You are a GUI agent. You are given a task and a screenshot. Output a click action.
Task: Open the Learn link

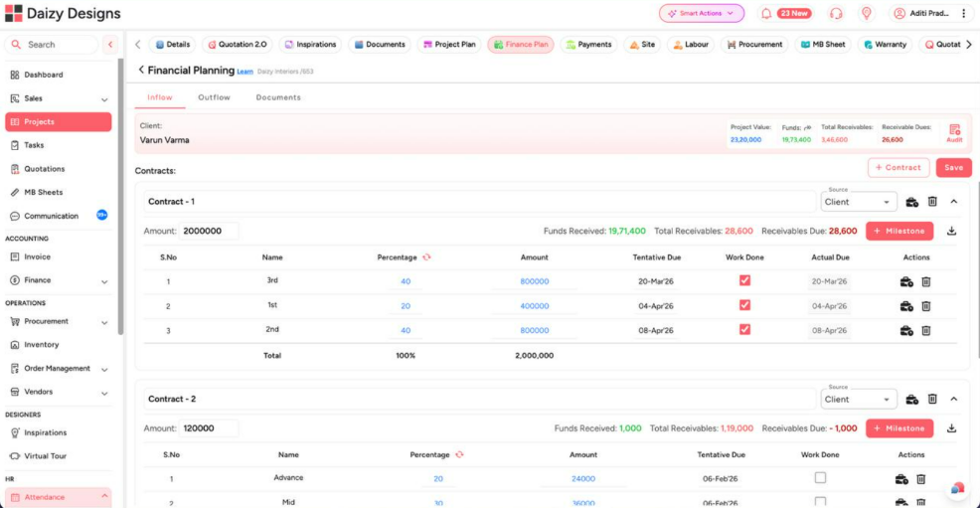(245, 72)
